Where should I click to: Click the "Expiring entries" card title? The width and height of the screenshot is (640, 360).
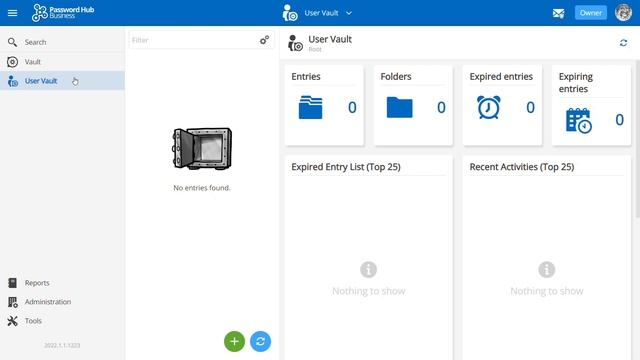tap(576, 83)
